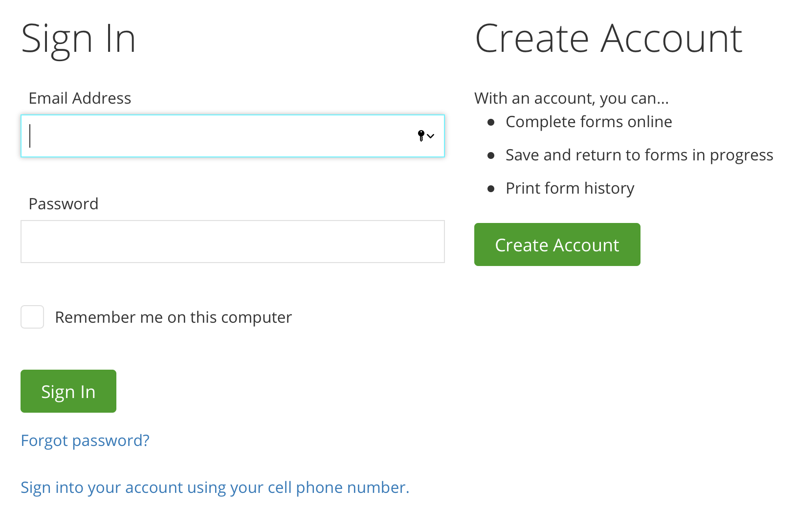Focus the Email Address input field
This screenshot has width=795, height=532.
point(233,136)
